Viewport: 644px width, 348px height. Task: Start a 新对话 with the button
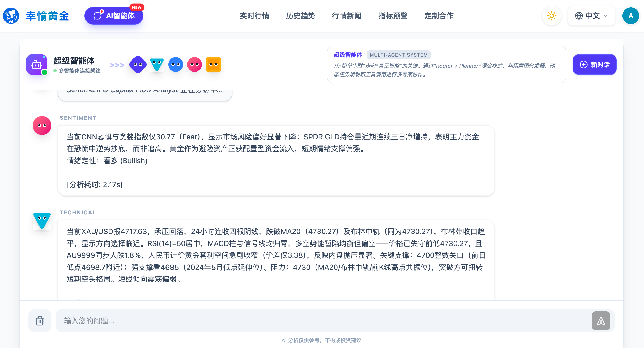[x=594, y=64]
